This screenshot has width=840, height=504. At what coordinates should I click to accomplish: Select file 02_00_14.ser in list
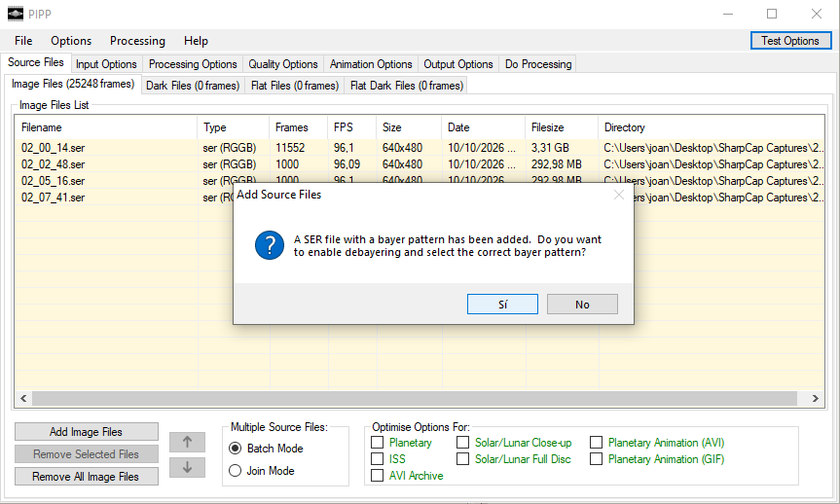click(53, 148)
